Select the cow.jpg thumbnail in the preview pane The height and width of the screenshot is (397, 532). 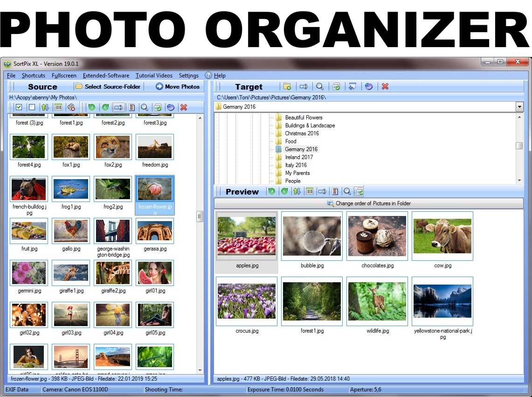coord(442,236)
